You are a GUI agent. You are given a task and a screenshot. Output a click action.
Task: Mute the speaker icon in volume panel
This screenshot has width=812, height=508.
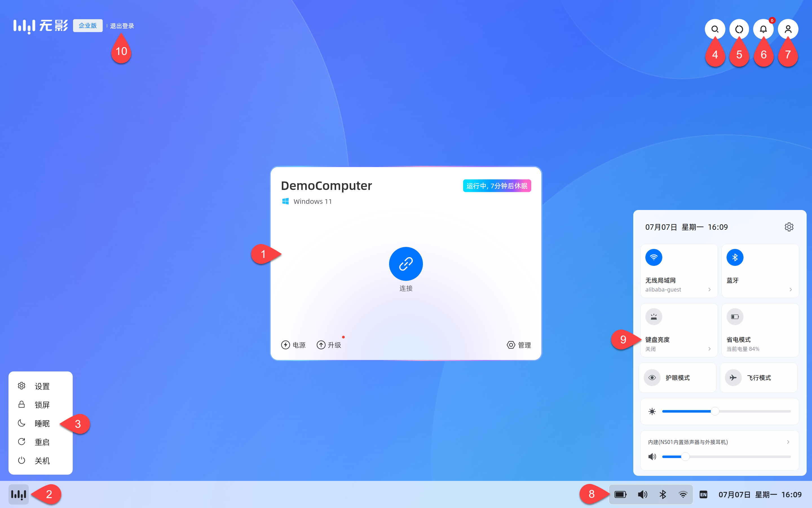coord(652,457)
